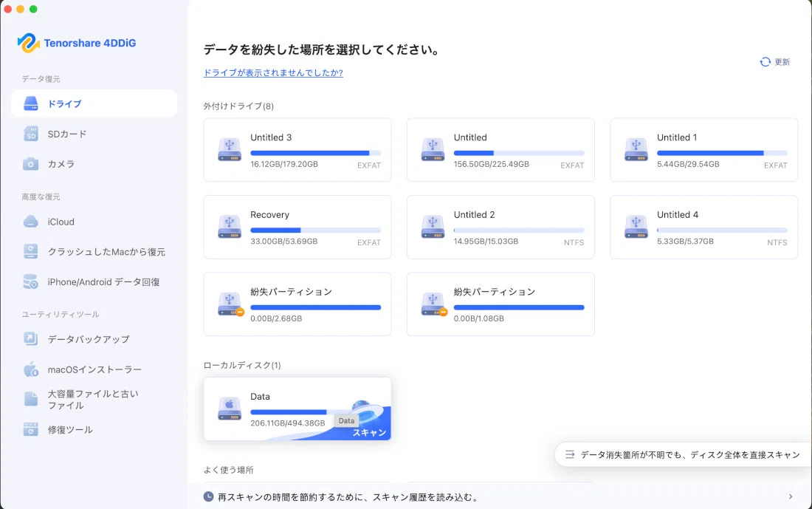
Task: Go to the カメラ sidebar item
Action: tap(94, 164)
